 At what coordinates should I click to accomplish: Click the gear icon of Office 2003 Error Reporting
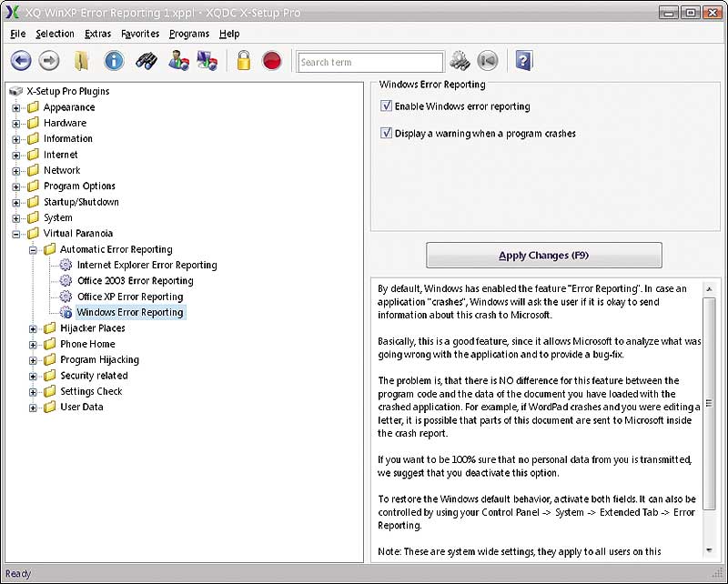[x=66, y=281]
